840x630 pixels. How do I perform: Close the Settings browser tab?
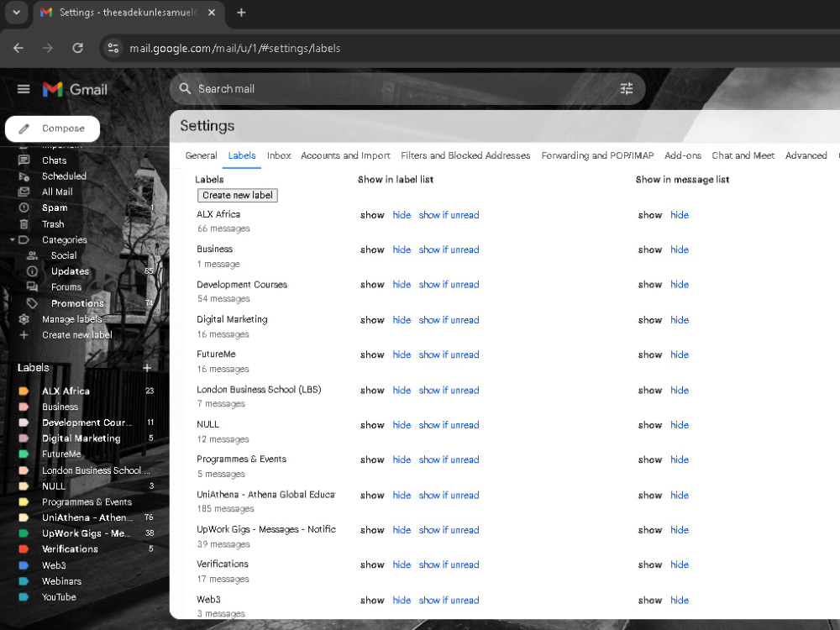coord(212,13)
